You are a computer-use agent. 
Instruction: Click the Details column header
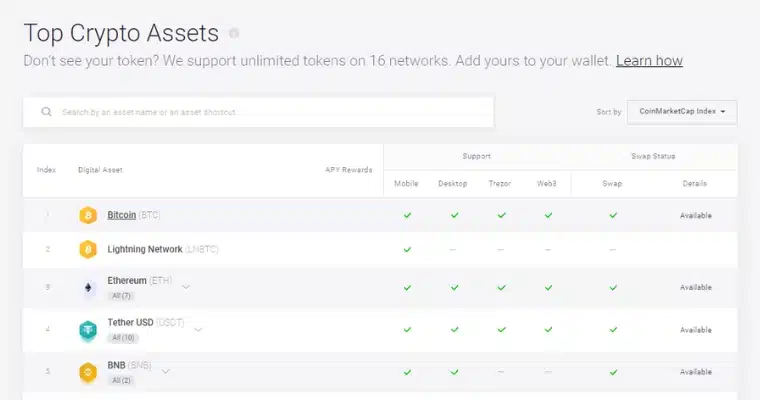(695, 184)
